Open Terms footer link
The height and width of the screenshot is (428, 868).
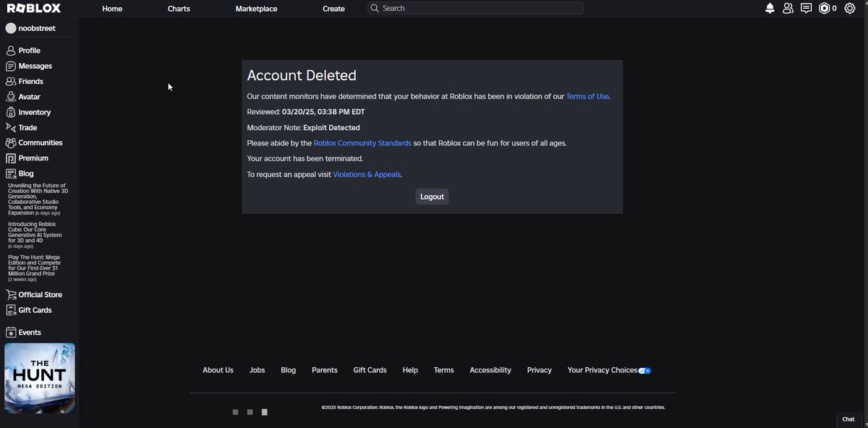(x=444, y=370)
